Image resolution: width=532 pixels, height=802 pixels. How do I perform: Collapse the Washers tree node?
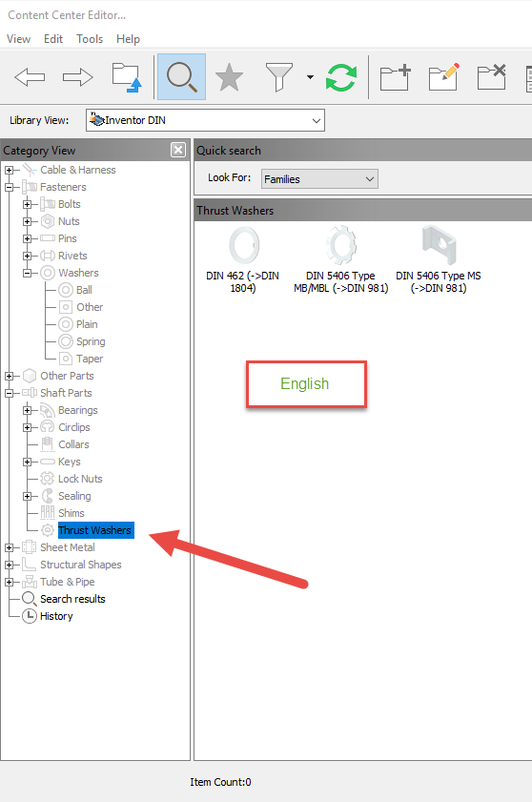[x=27, y=273]
